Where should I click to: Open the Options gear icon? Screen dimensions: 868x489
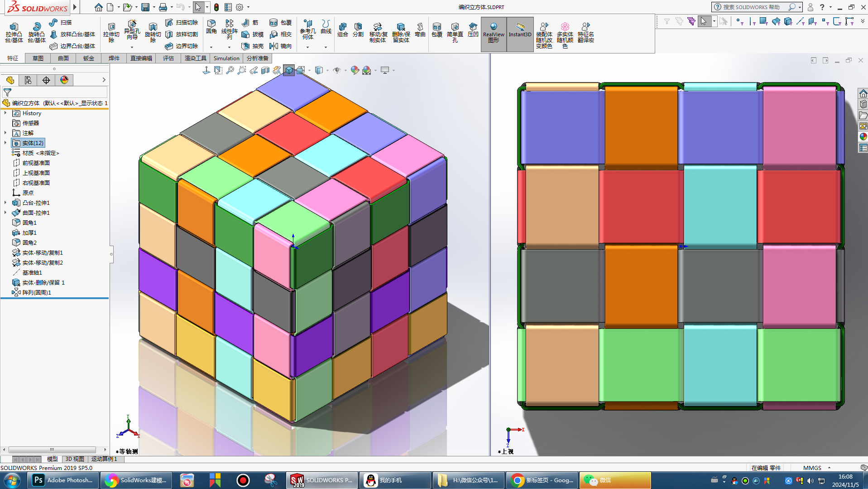[240, 7]
